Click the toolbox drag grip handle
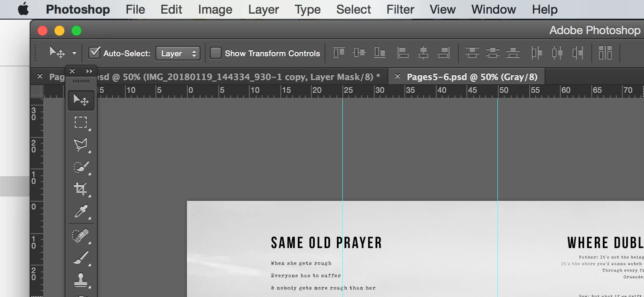 click(x=81, y=81)
